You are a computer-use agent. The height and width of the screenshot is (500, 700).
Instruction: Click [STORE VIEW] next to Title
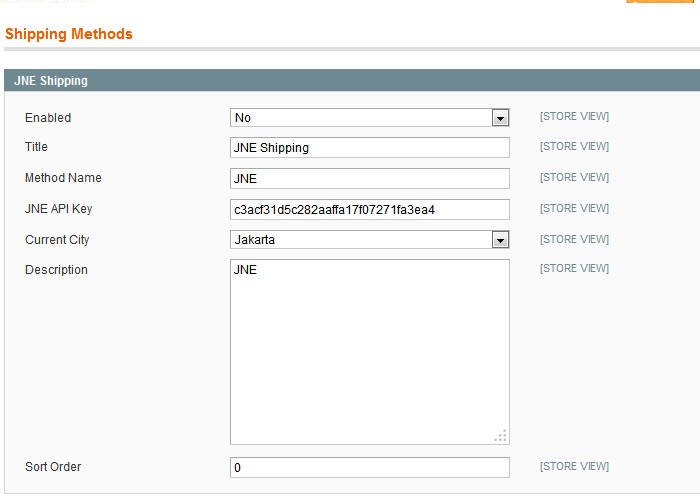(x=574, y=146)
